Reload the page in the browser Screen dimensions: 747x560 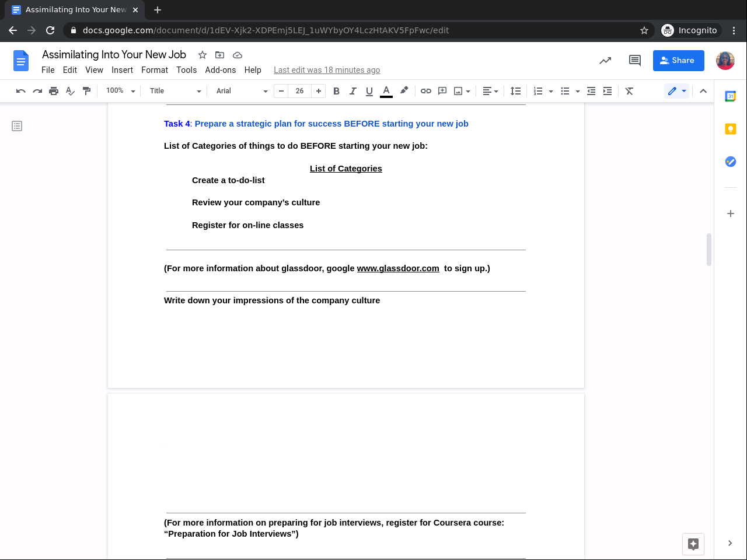50,30
